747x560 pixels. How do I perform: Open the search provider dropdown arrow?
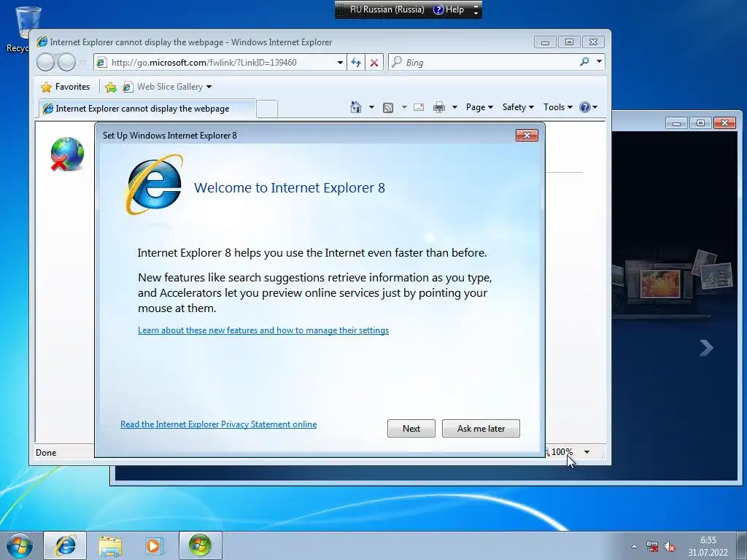click(x=600, y=62)
